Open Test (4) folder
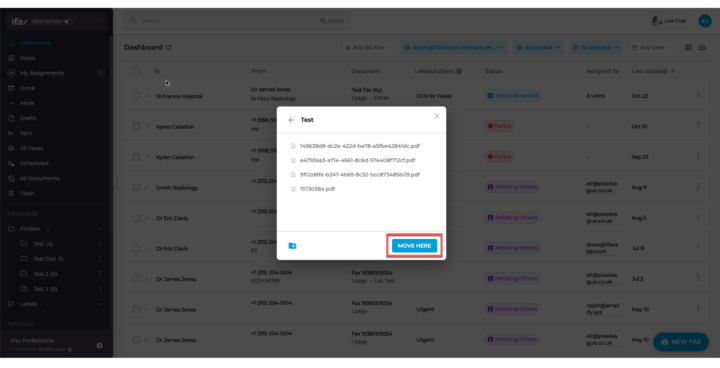 tap(43, 244)
